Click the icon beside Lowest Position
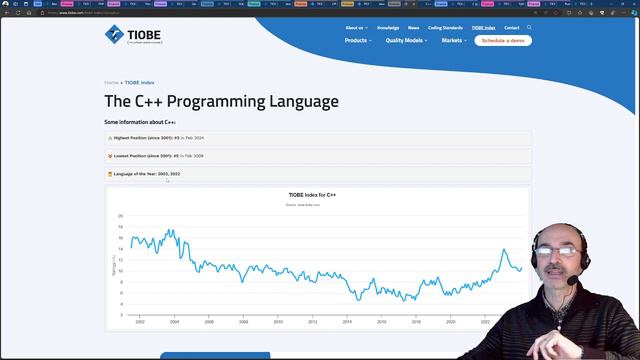The width and height of the screenshot is (640, 360). [110, 156]
